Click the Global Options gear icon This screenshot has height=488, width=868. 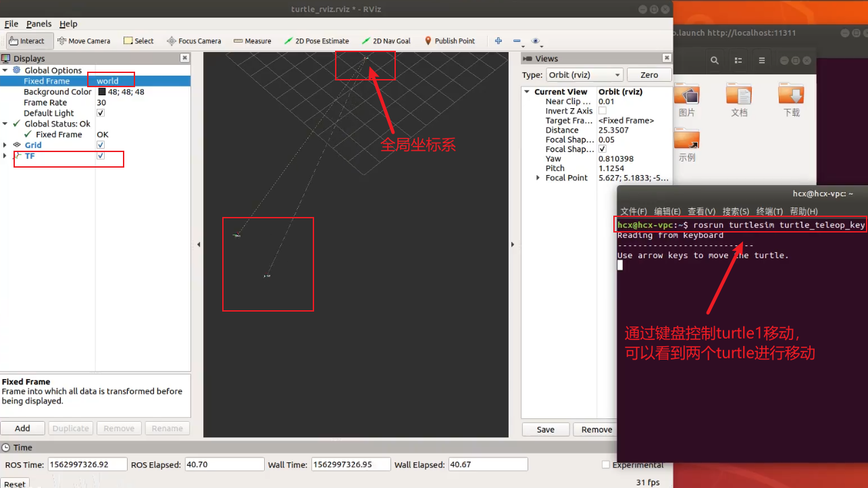17,70
